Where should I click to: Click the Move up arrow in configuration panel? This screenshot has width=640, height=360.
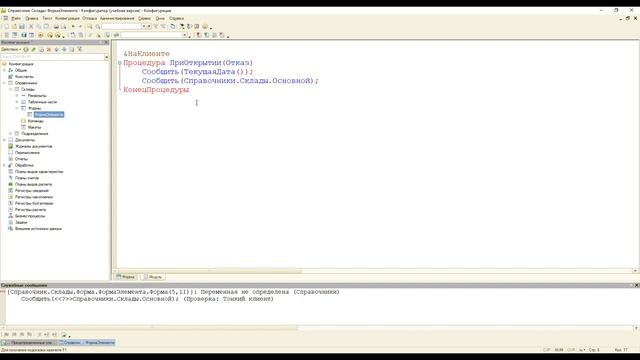pyautogui.click(x=57, y=49)
